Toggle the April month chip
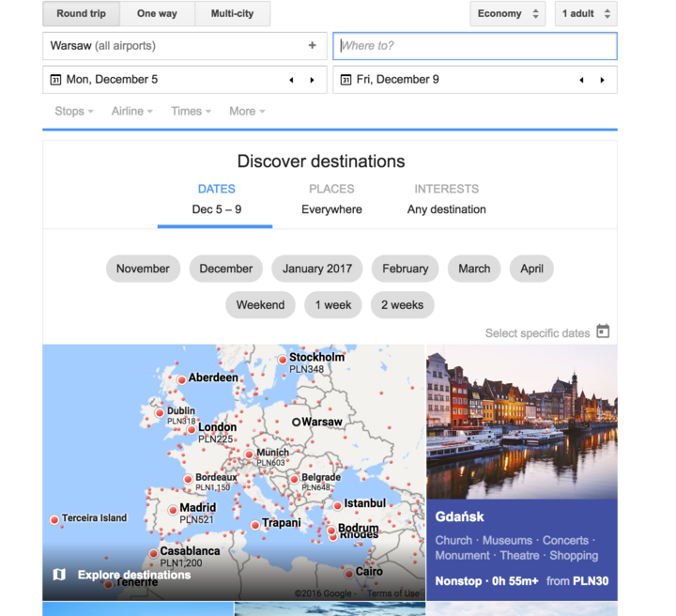Viewport: 676px width, 616px height. click(531, 269)
